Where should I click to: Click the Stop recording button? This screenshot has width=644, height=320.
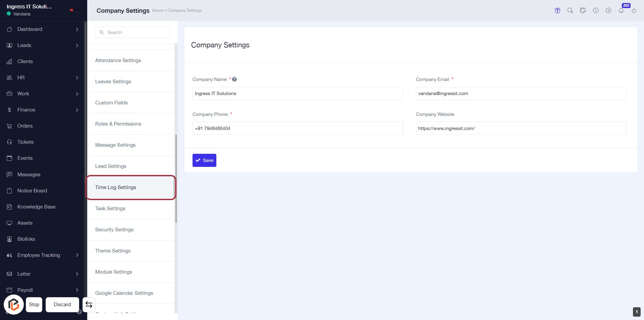34,305
